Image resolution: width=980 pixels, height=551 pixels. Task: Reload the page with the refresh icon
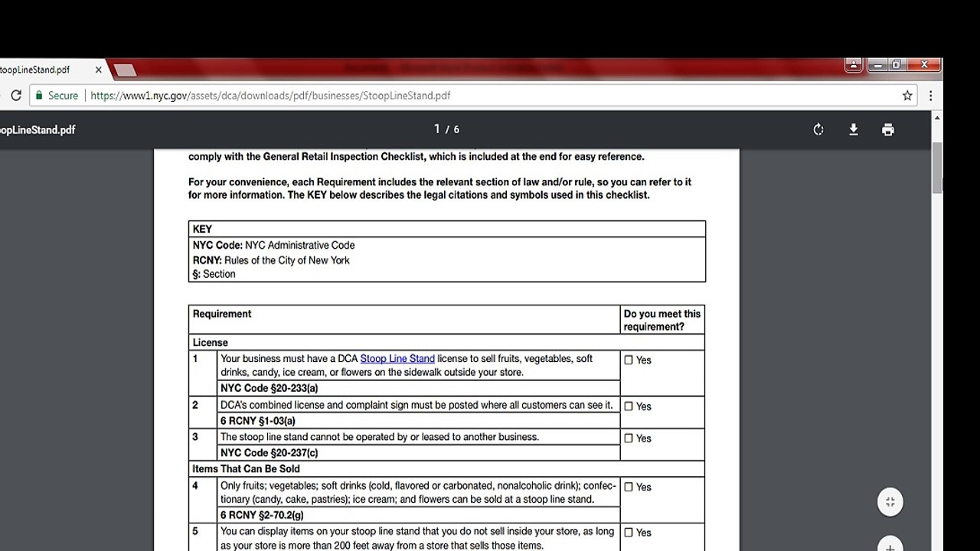16,96
